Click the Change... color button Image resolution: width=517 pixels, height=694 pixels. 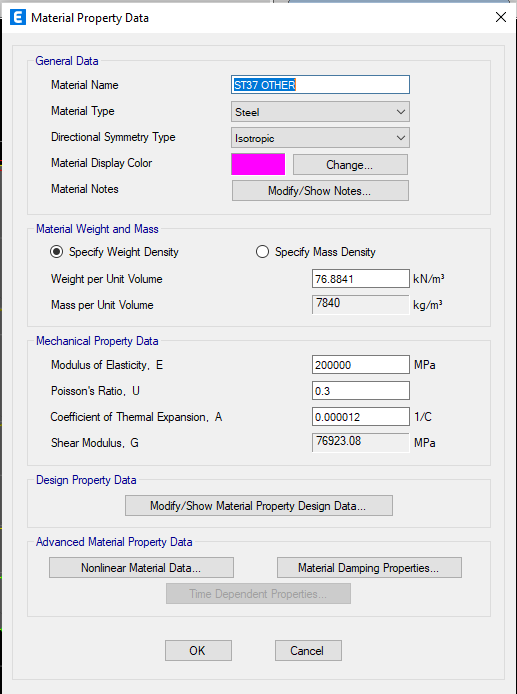pos(350,165)
